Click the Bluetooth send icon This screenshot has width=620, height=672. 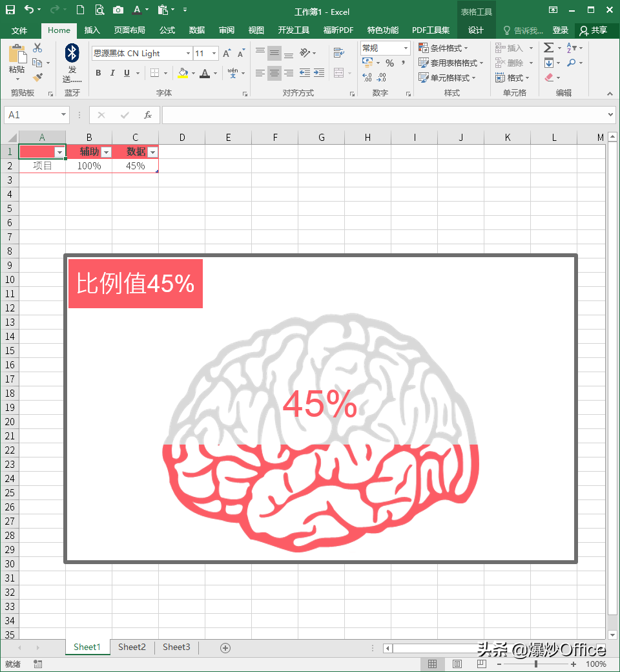72,53
